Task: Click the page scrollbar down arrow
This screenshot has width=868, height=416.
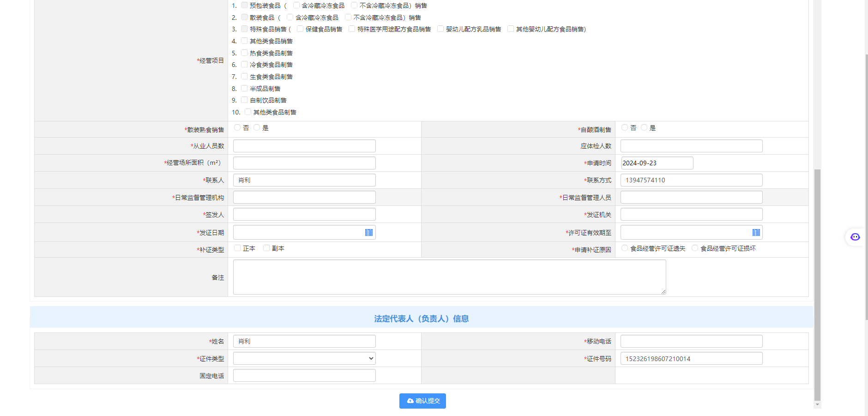Action: [817, 404]
